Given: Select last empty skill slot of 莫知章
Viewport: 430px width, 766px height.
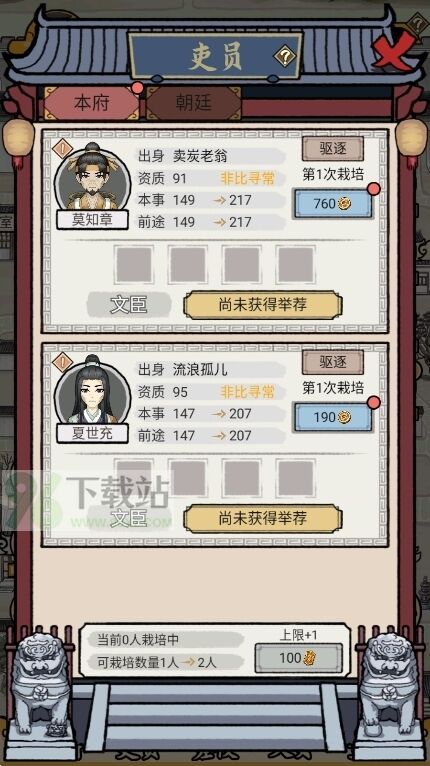Looking at the screenshot, I should [x=296, y=265].
